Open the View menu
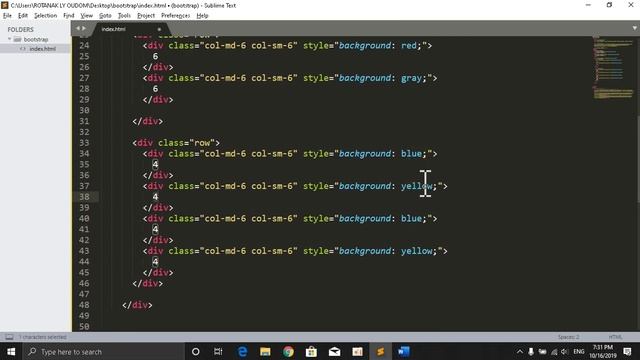Screen dimensions: 640x360 [87, 16]
